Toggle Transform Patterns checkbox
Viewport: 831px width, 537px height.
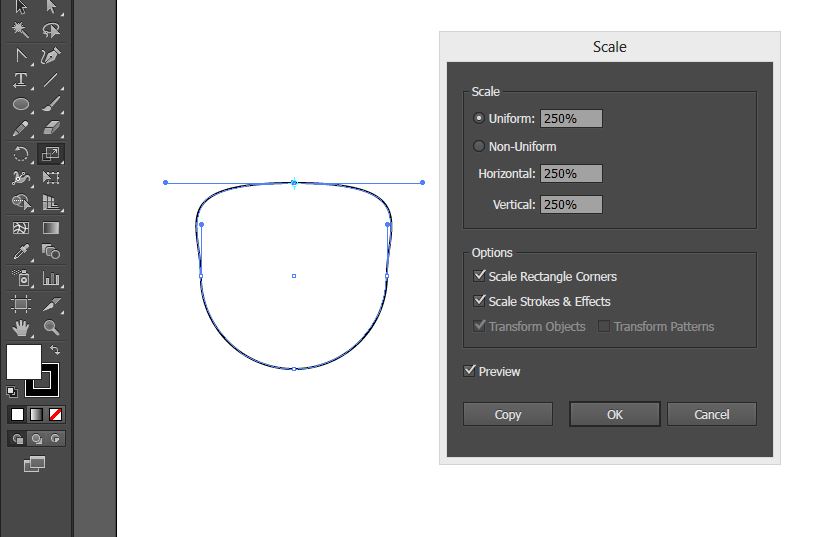[604, 326]
